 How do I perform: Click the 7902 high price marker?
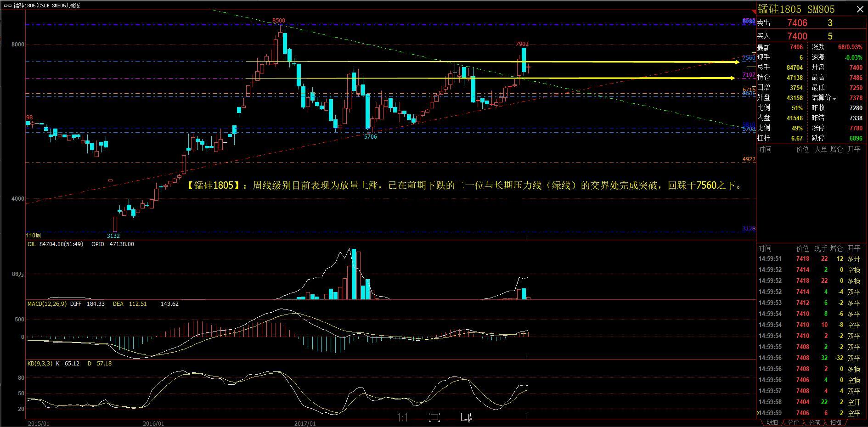[x=522, y=44]
